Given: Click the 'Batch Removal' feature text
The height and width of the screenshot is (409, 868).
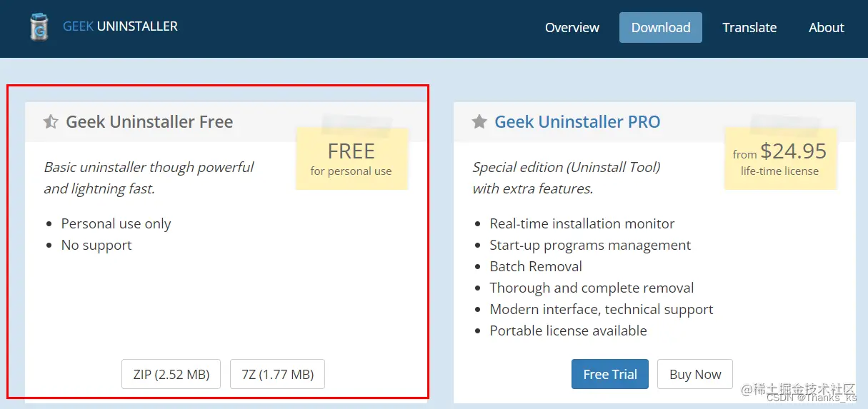Looking at the screenshot, I should coord(536,266).
